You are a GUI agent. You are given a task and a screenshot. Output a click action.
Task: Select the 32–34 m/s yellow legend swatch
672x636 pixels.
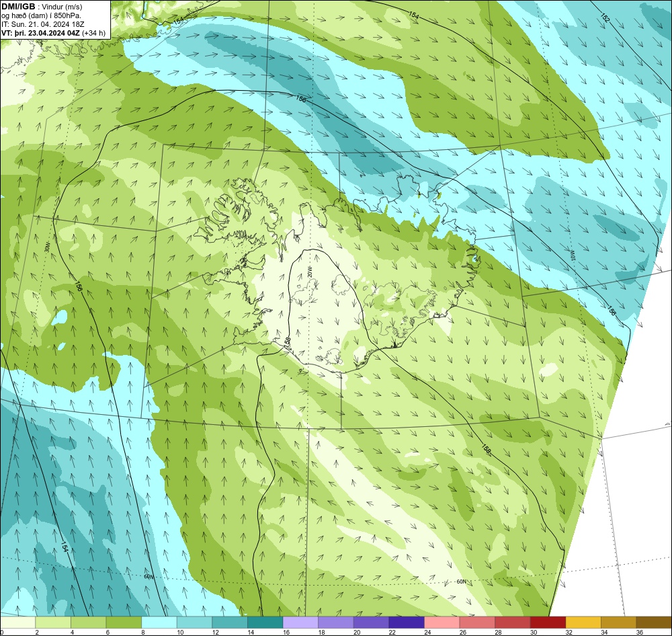tap(584, 622)
